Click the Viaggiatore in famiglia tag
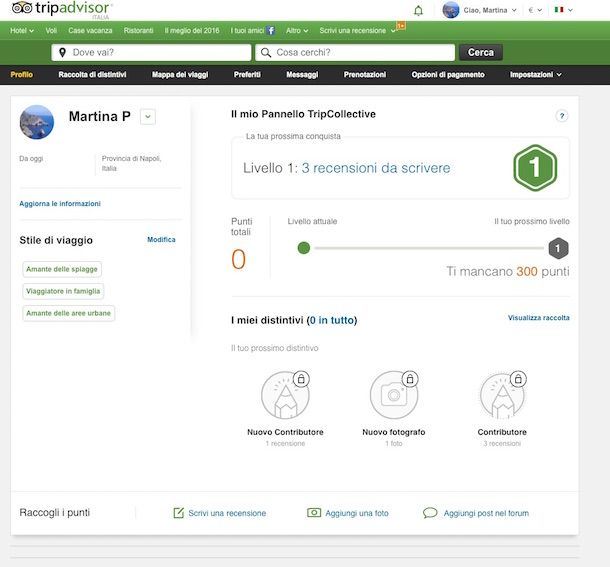This screenshot has width=610, height=567. (x=63, y=291)
